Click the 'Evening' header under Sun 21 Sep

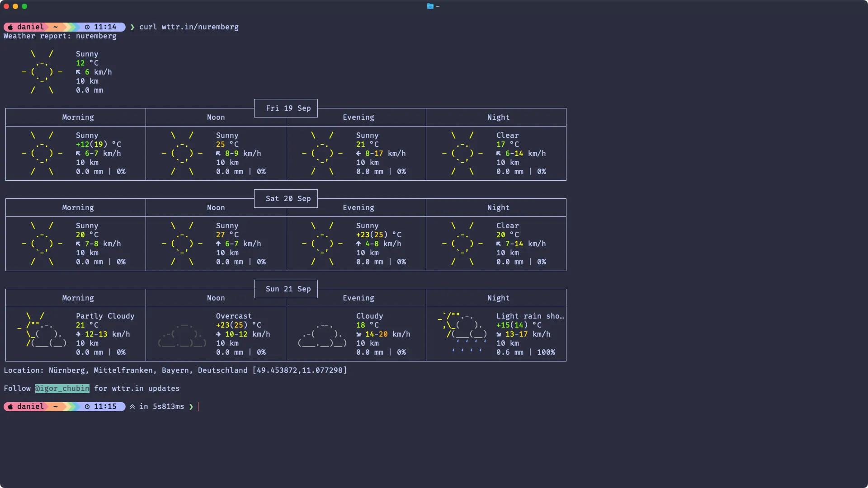tap(359, 298)
